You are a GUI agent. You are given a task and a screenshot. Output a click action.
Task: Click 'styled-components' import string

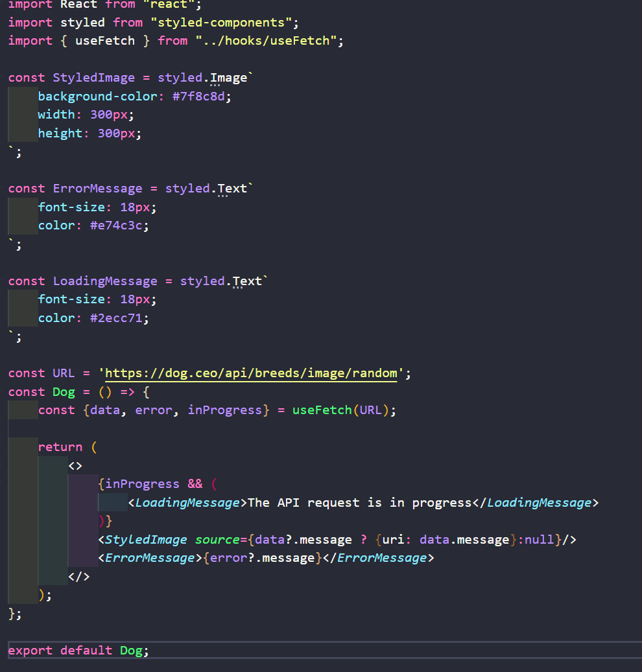[225, 22]
